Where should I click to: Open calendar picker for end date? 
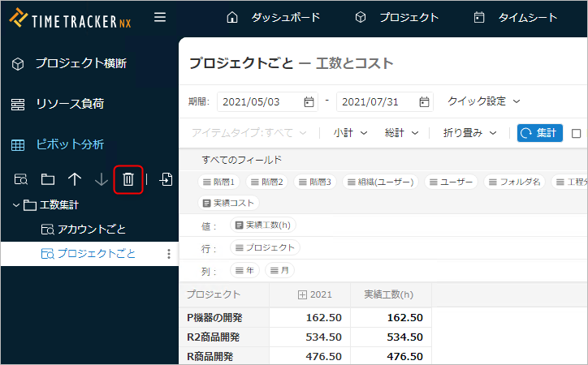424,102
